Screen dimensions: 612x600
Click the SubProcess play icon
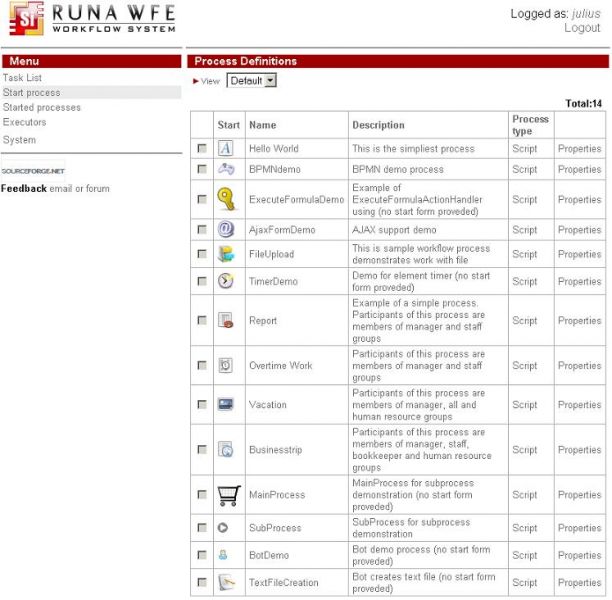point(224,528)
